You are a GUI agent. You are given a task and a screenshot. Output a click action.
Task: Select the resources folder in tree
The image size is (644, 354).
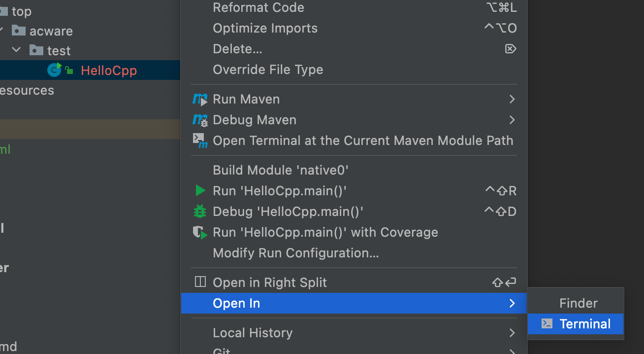(x=27, y=90)
